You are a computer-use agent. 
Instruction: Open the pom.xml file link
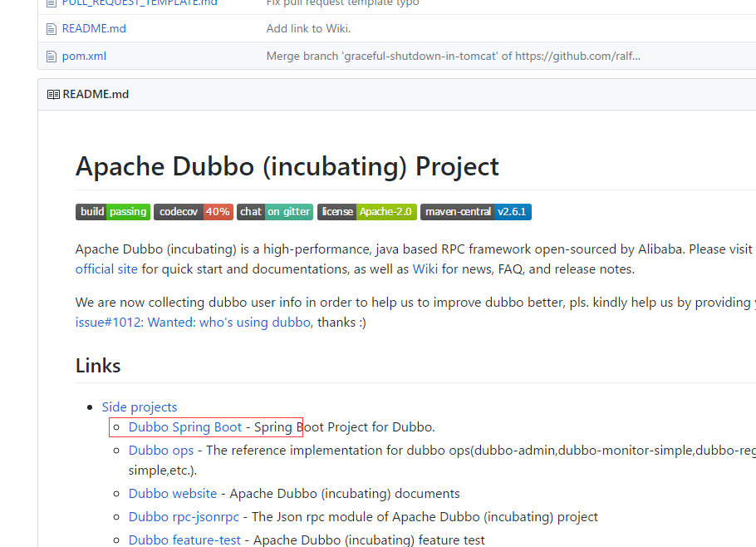click(84, 56)
